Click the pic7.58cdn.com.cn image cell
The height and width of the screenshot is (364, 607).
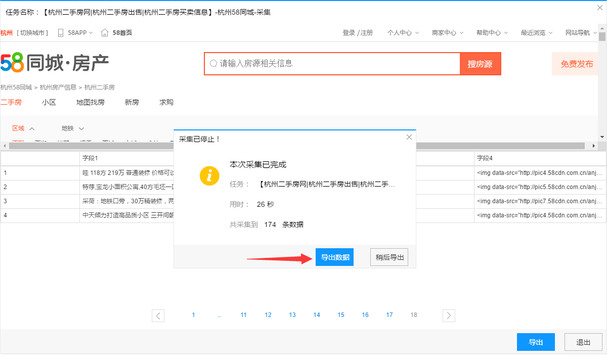(x=540, y=201)
